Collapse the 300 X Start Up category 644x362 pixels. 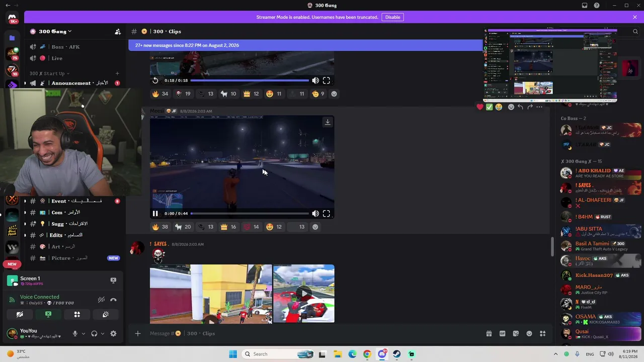pyautogui.click(x=49, y=73)
